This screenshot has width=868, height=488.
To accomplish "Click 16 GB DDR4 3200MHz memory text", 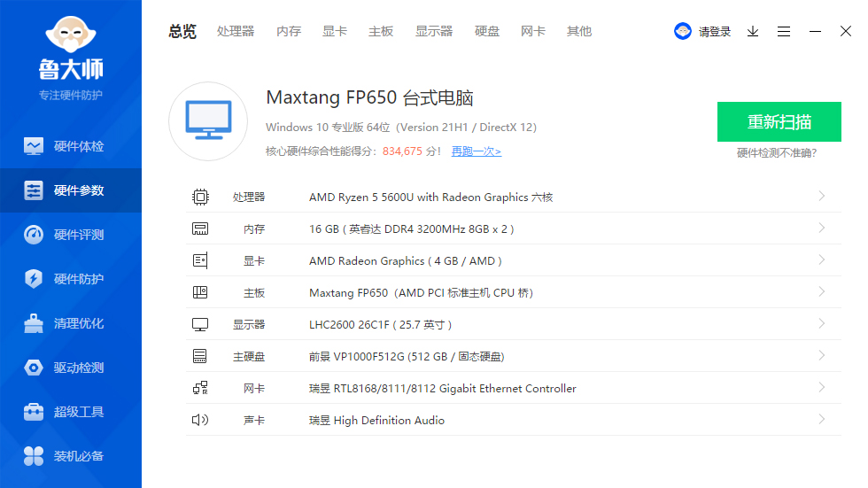I will click(411, 229).
